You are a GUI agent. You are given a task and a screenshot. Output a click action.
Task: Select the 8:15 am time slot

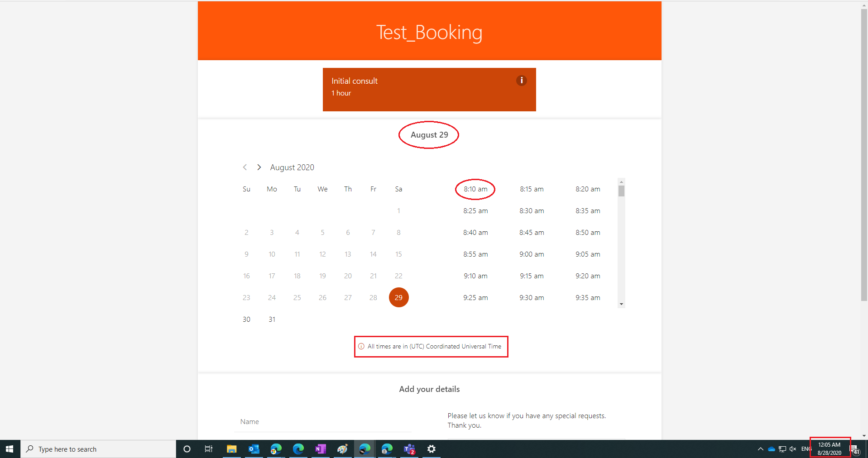click(532, 189)
